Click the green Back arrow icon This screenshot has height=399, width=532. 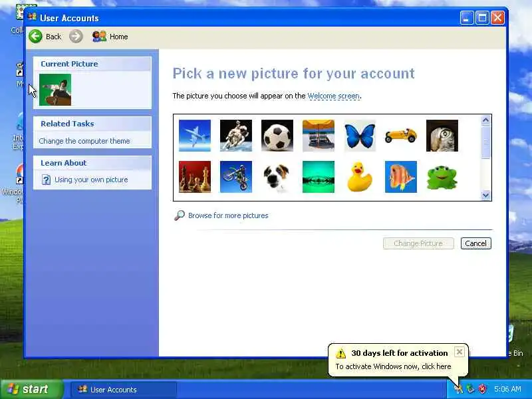(x=36, y=37)
